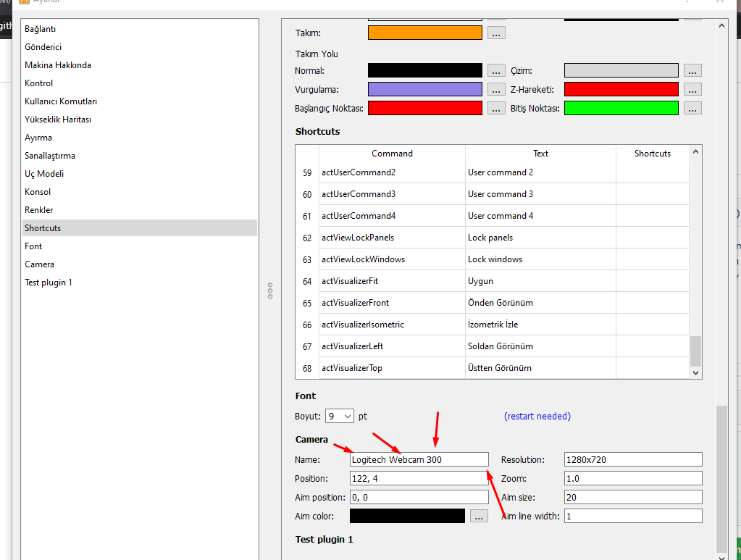Screen dimensions: 741x560
Task: Click shortcuts table scroll up arrow
Action: coord(695,151)
